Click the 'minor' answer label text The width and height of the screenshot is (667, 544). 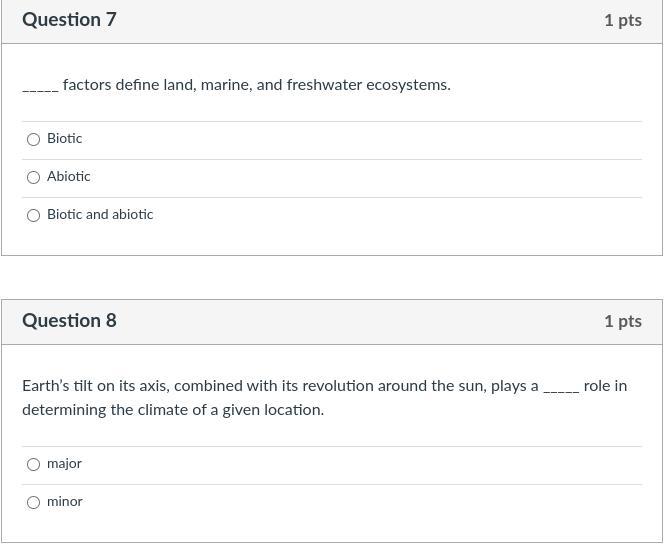(x=65, y=502)
